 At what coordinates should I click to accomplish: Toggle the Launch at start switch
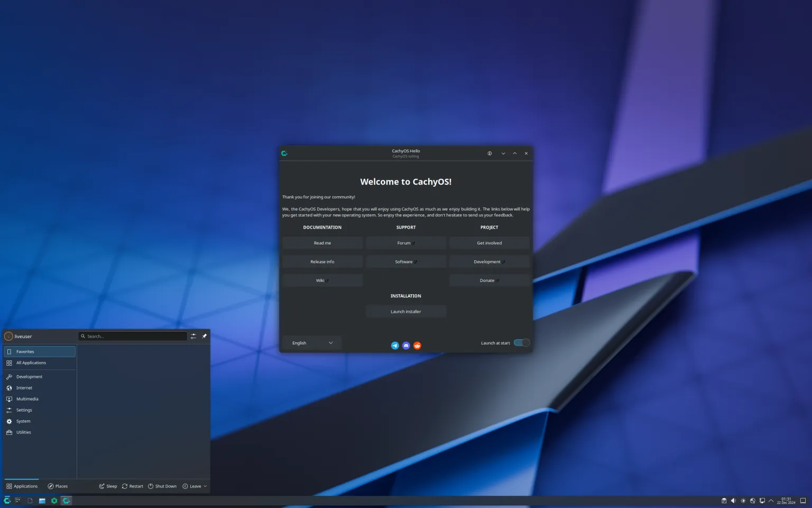tap(521, 343)
